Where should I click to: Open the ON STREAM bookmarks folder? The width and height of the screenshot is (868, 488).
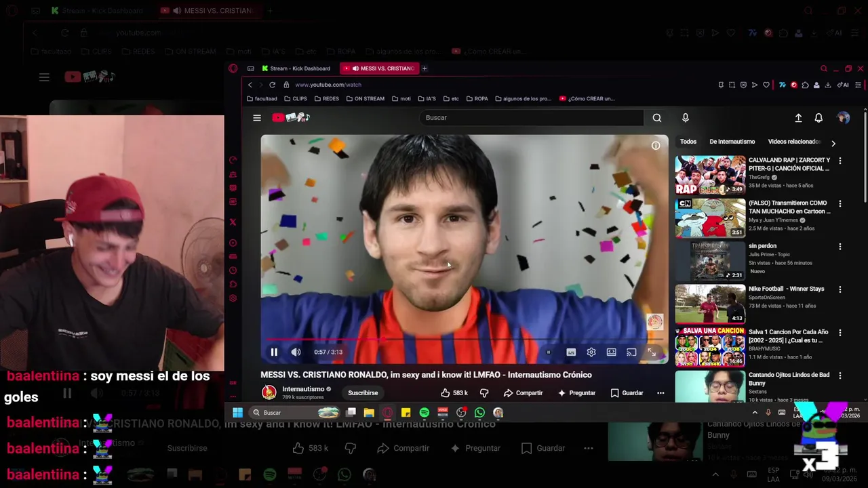click(365, 99)
